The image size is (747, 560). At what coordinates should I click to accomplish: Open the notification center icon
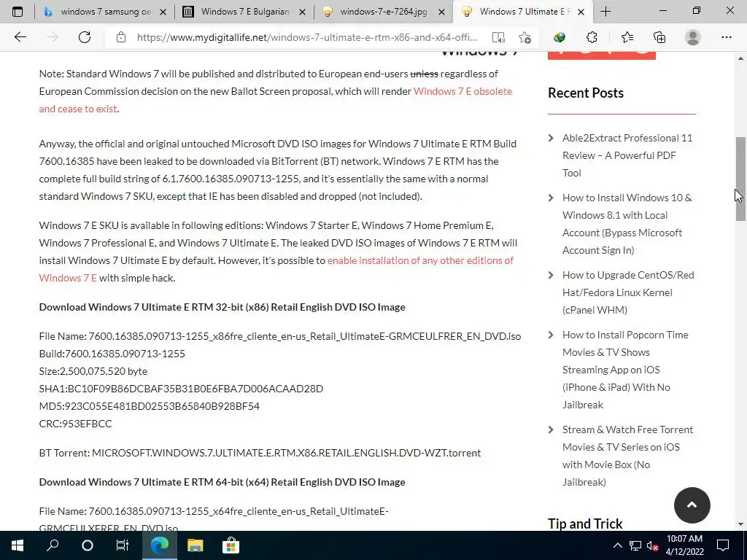coord(723,545)
